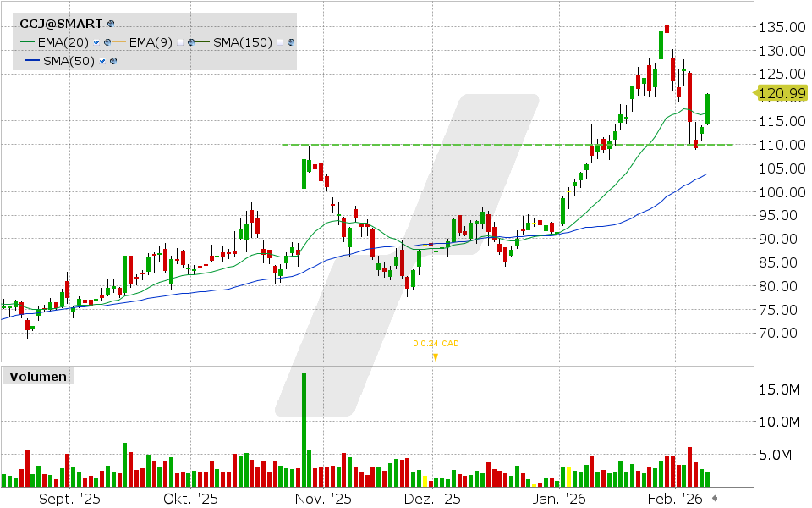The width and height of the screenshot is (812, 508).
Task: Open chart settings beside CCJ@SMART title
Action: [109, 25]
